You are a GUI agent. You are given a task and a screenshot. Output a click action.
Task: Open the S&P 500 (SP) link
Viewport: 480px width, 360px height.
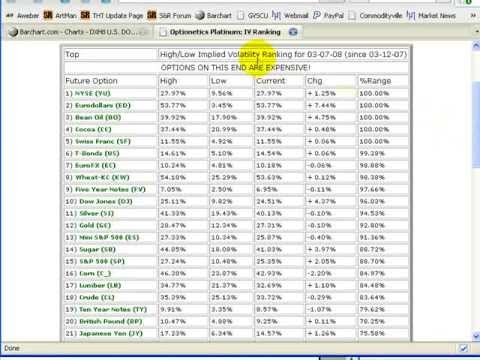point(102,262)
